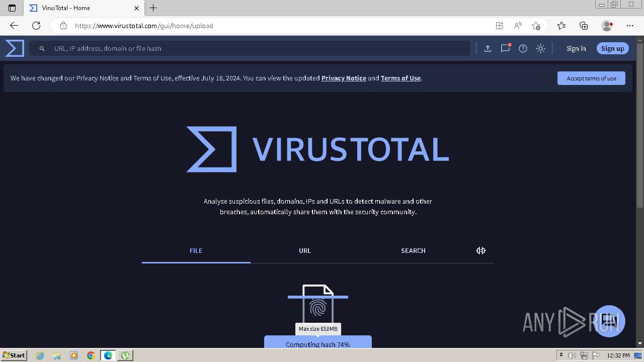
Task: Select Microsoft Edge in taskbar
Action: coord(108,355)
